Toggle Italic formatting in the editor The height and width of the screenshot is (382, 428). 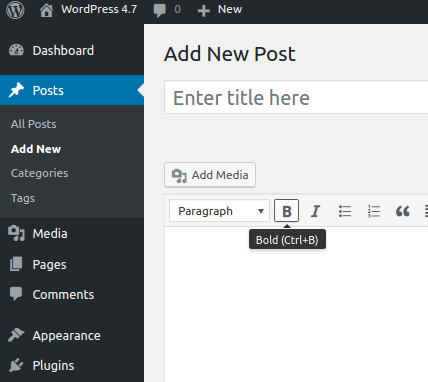315,211
